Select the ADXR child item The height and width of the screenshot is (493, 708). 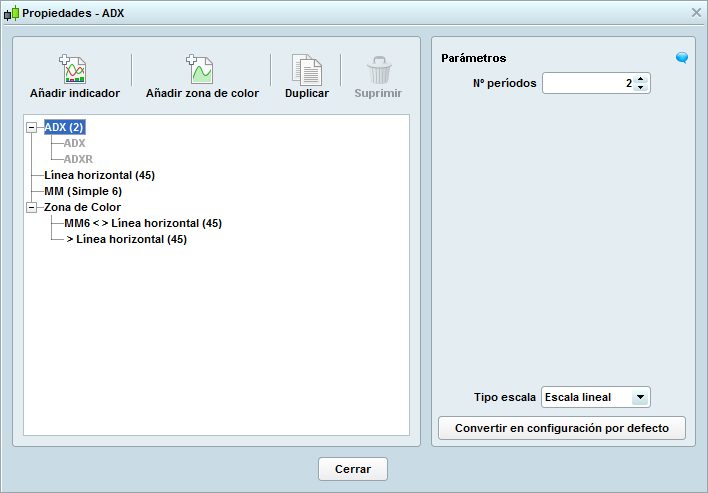click(x=79, y=160)
